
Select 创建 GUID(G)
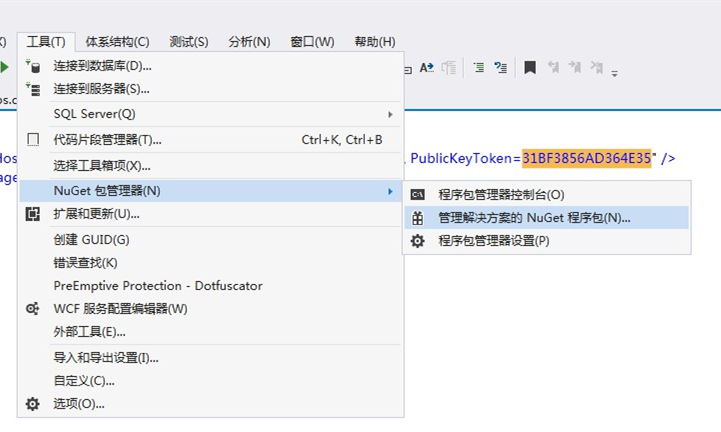click(x=211, y=240)
